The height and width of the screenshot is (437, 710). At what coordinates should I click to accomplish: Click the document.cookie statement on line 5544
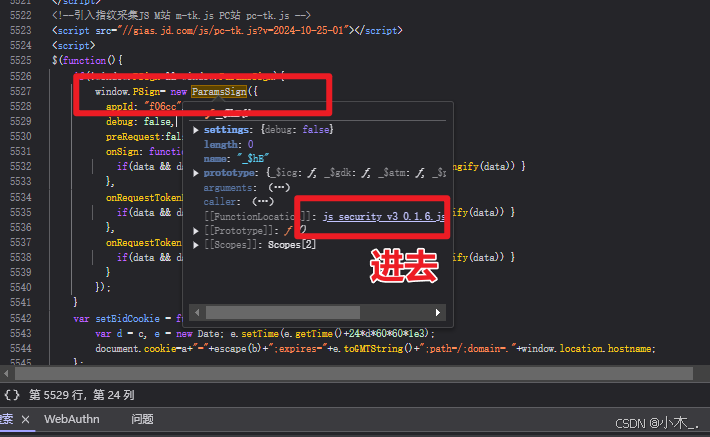375,348
